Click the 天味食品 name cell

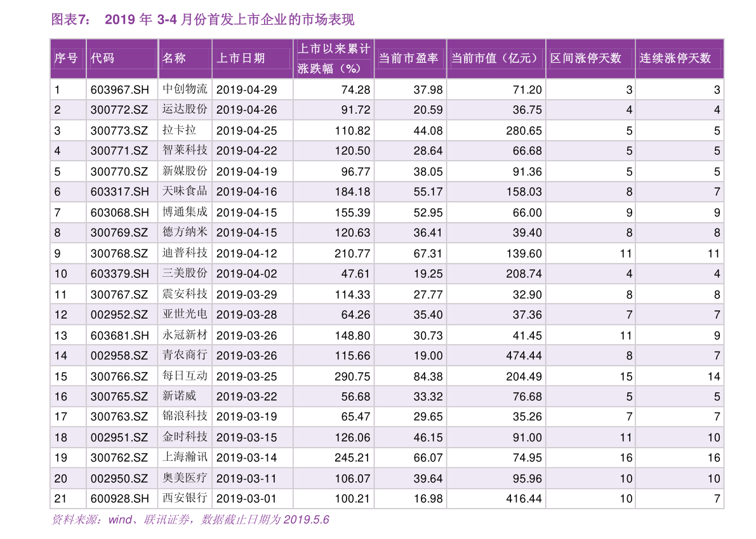[185, 191]
